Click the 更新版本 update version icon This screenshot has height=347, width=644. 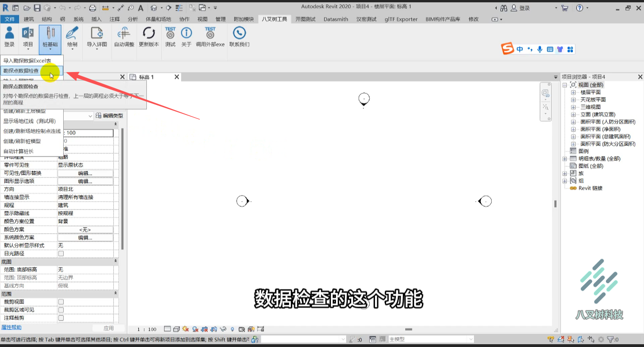[149, 37]
